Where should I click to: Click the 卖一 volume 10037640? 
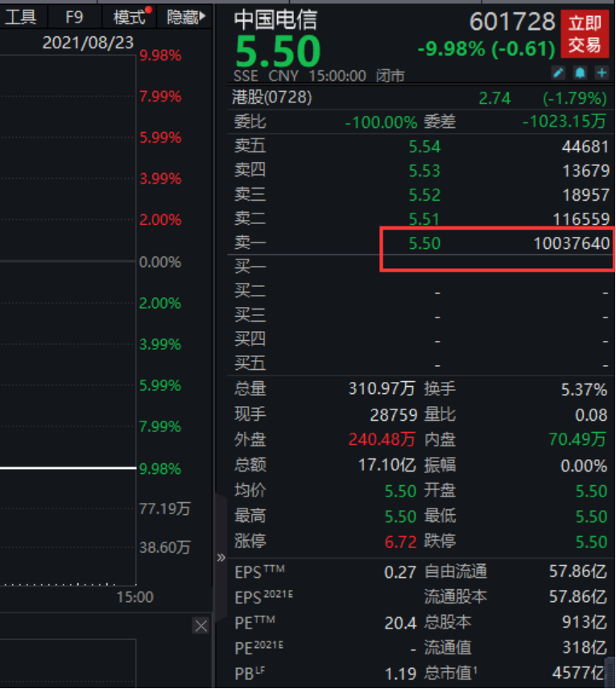572,243
